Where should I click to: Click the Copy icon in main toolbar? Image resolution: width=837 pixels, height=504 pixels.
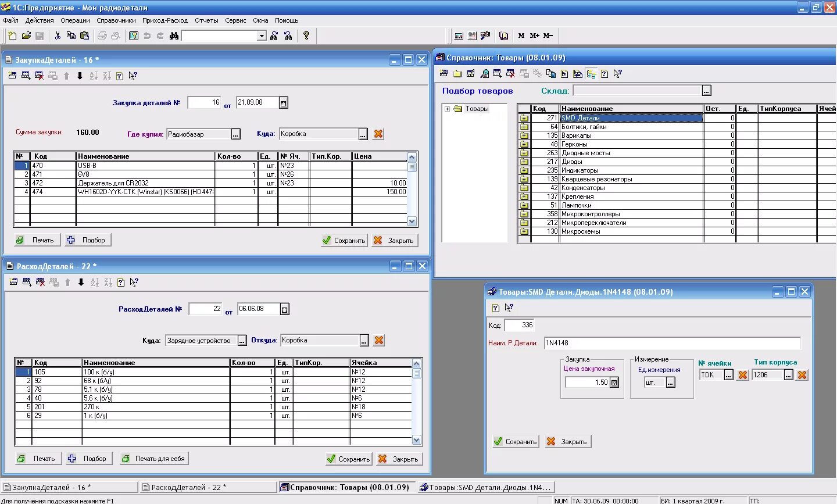(x=71, y=35)
